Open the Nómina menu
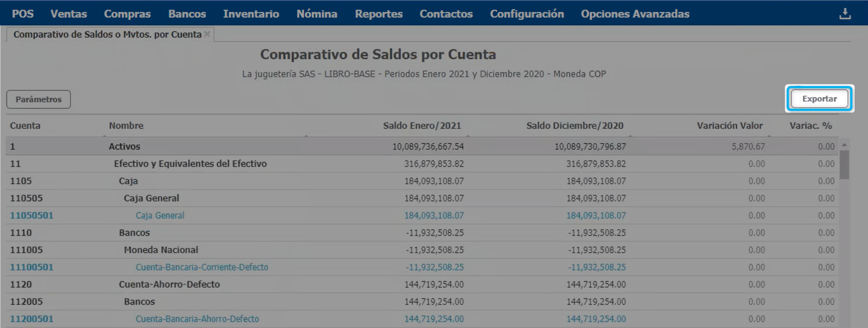This screenshot has height=328, width=868. coord(317,14)
